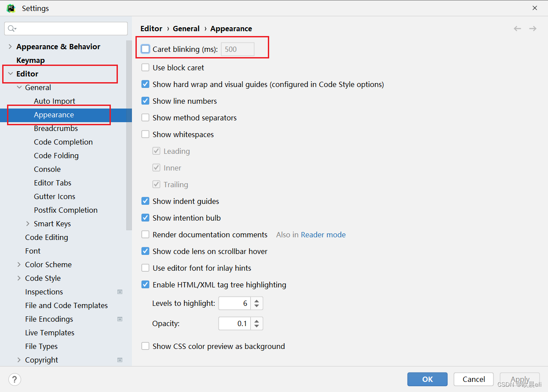The height and width of the screenshot is (392, 548).
Task: Click the PyCharm logo in title bar
Action: 11,8
